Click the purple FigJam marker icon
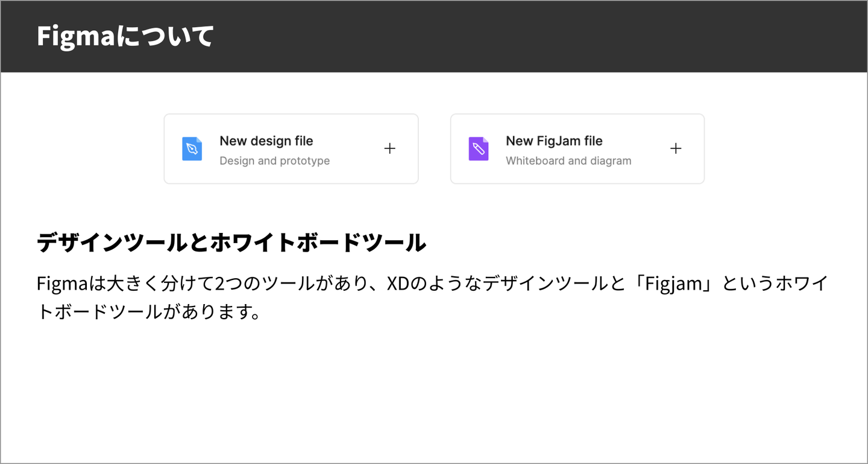This screenshot has height=464, width=868. tap(478, 148)
